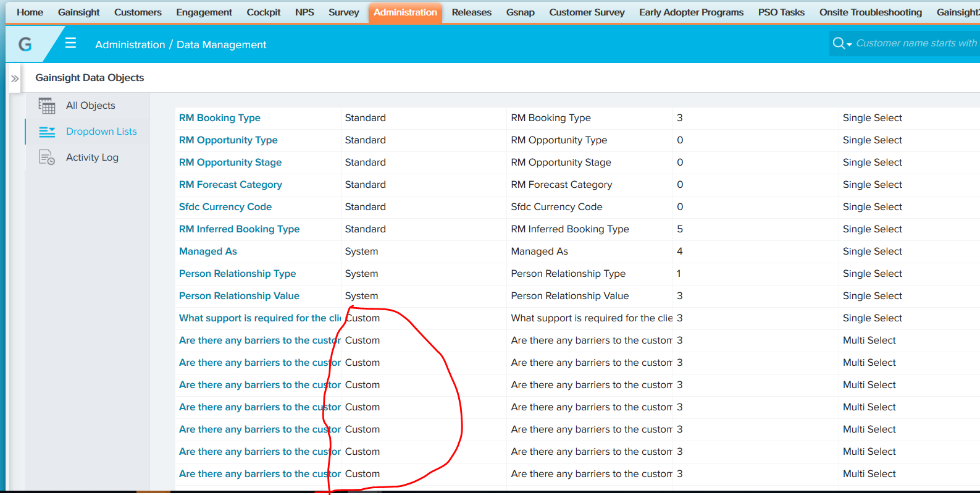Open RM Booking Type dropdown list
980x495 pixels.
point(220,118)
